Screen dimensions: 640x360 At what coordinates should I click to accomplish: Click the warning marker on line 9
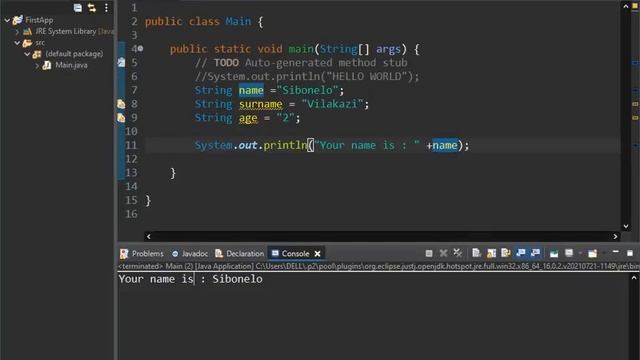[121, 118]
